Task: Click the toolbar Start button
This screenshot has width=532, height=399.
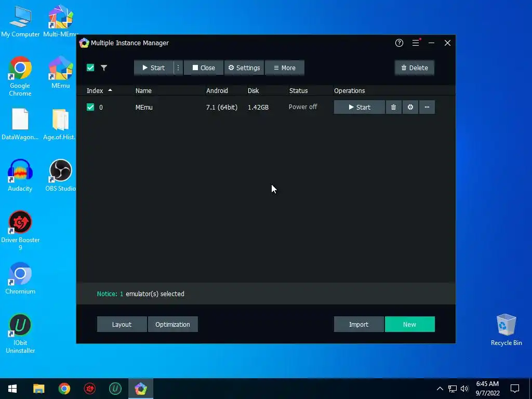Action: pos(154,68)
